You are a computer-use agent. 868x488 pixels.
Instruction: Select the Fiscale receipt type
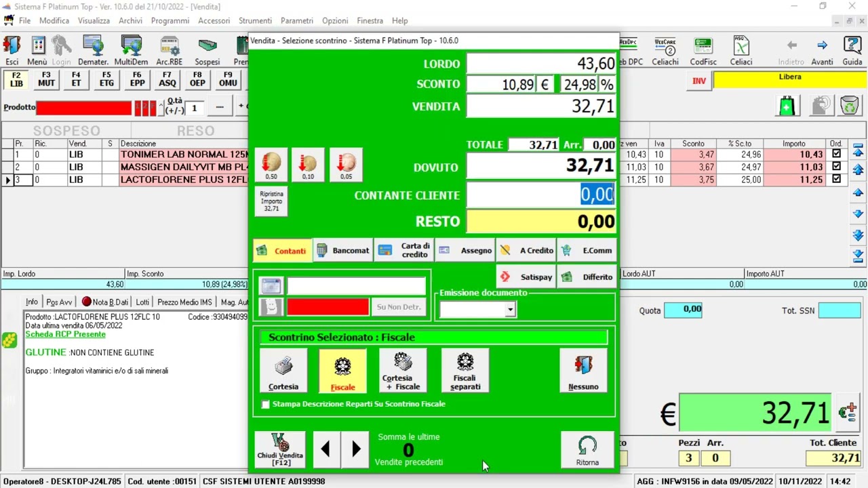(x=342, y=371)
